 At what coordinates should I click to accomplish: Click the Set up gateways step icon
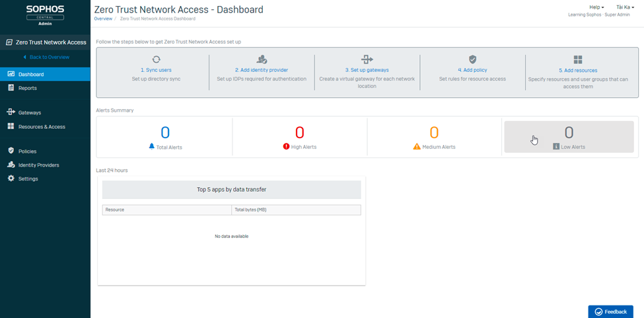coord(367,59)
